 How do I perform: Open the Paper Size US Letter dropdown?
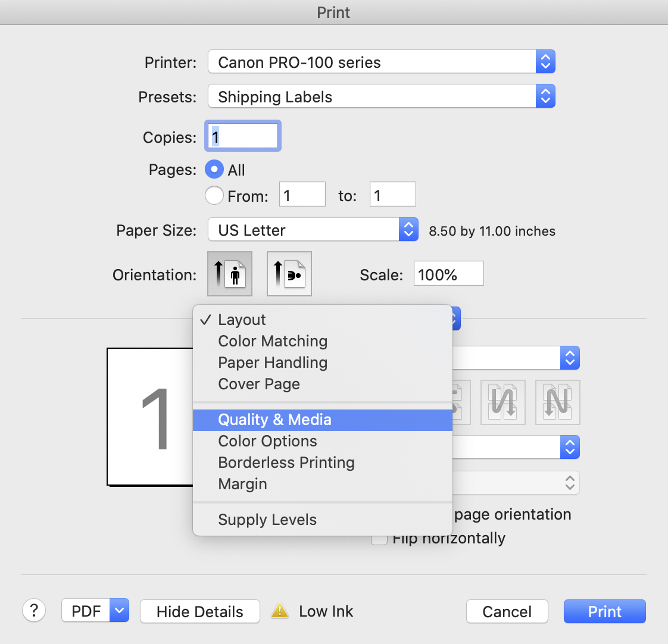tap(313, 230)
